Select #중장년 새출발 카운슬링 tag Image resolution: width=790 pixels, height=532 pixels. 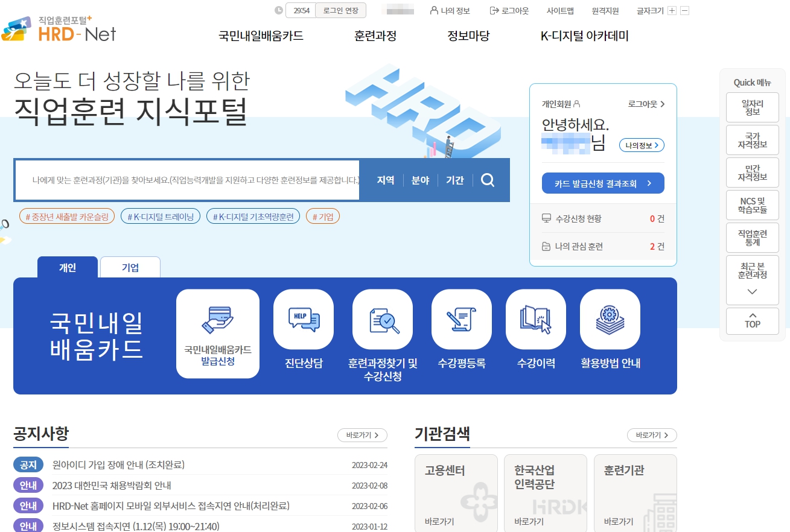(67, 216)
